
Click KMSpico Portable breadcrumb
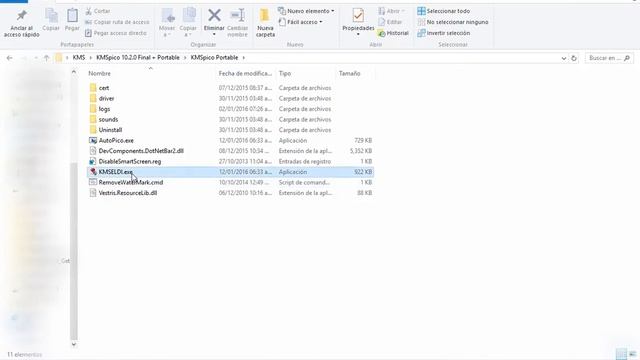pyautogui.click(x=214, y=58)
